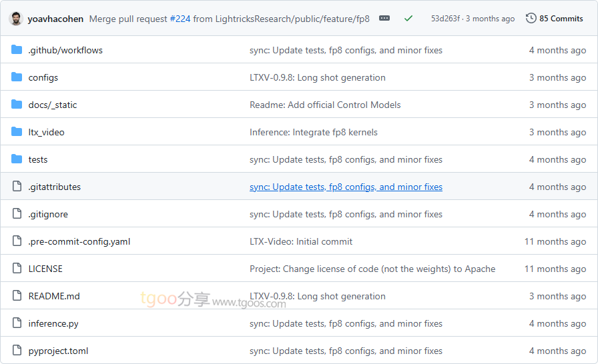Open the docs/_static folder
598x364 pixels.
[52, 105]
